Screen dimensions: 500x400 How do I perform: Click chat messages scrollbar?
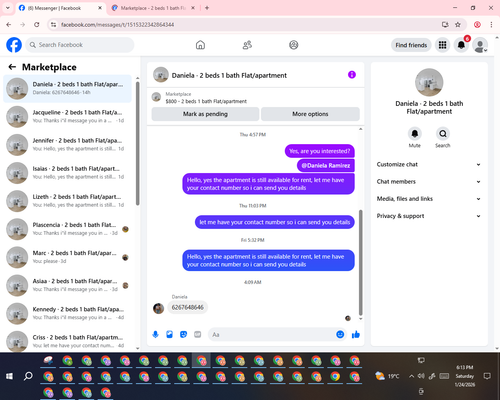(360, 263)
